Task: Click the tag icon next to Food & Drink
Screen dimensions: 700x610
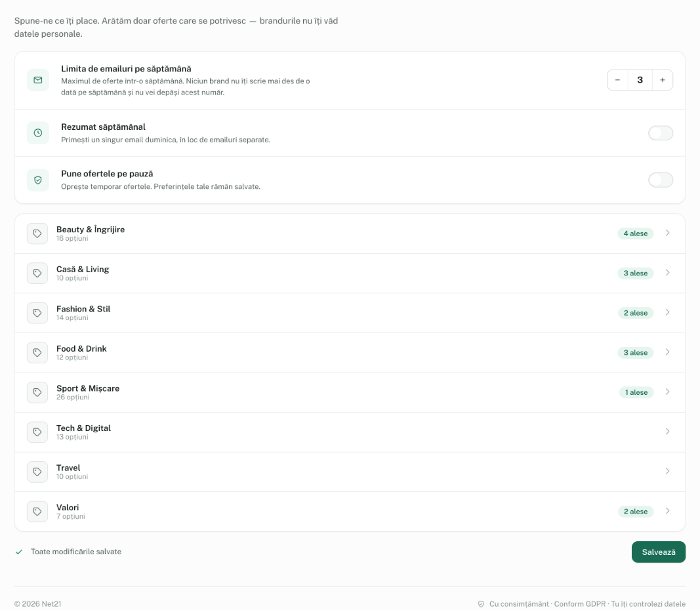Action: pos(37,352)
